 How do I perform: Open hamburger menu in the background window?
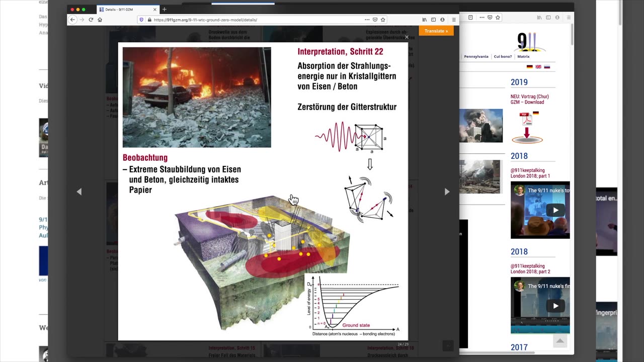point(569,18)
